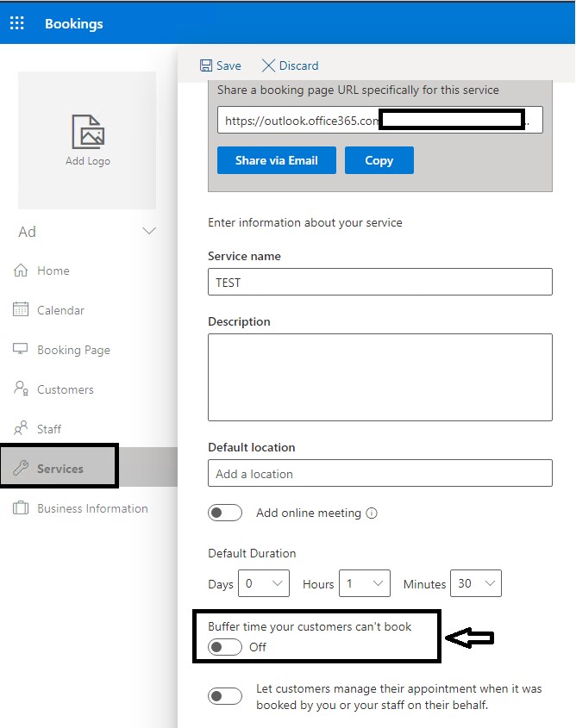
Task: Click the booking page URL field
Action: pyautogui.click(x=380, y=120)
